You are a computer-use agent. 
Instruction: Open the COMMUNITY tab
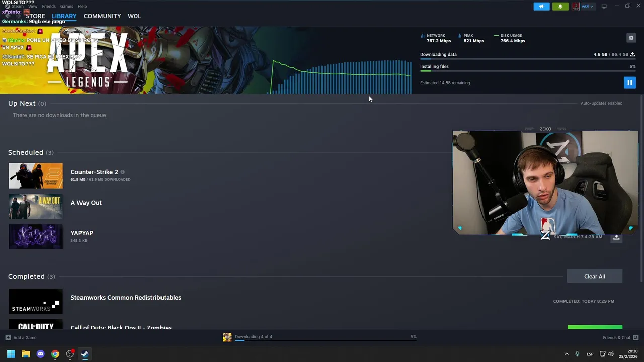[x=102, y=16]
